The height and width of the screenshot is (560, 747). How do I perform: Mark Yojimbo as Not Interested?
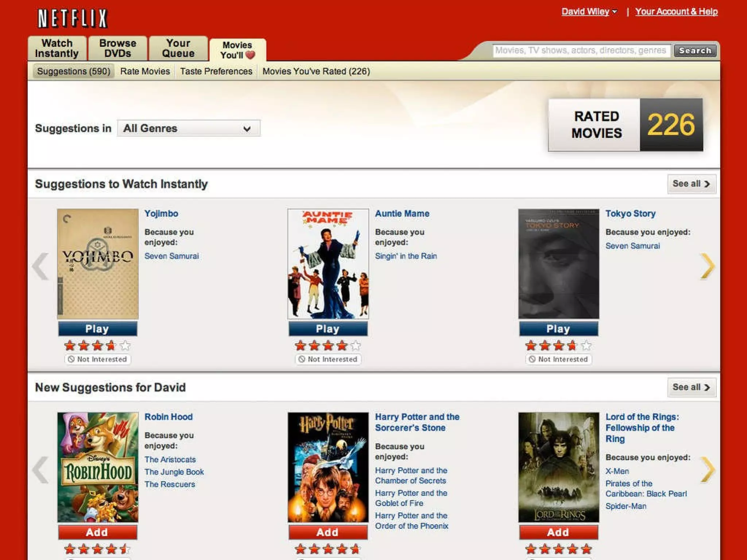(x=98, y=359)
